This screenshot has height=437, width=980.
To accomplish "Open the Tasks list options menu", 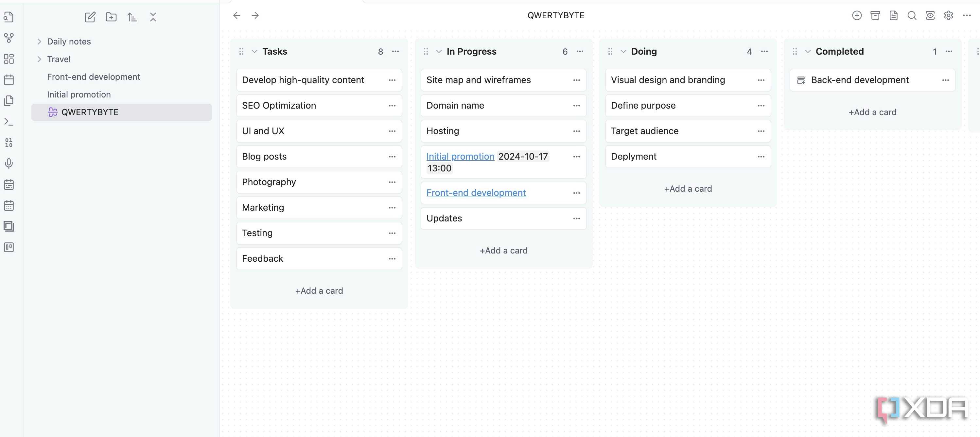I will (x=395, y=51).
